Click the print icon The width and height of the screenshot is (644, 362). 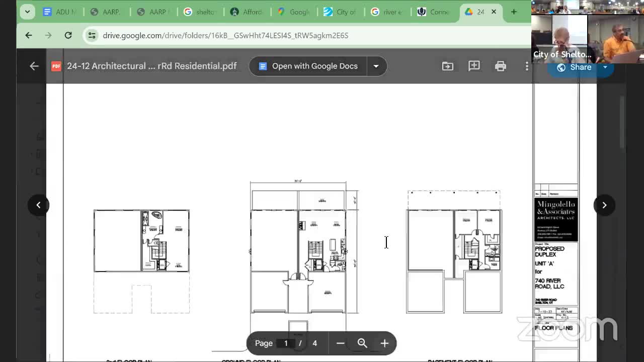pos(500,66)
